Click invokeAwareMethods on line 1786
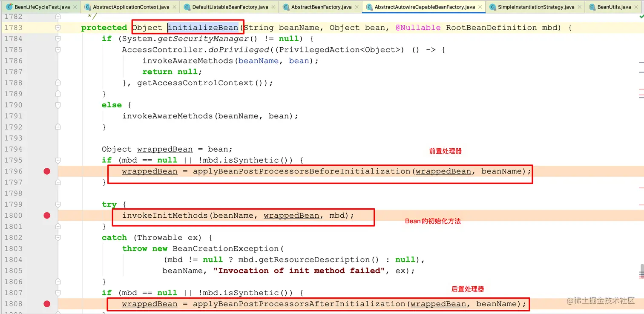 click(188, 61)
